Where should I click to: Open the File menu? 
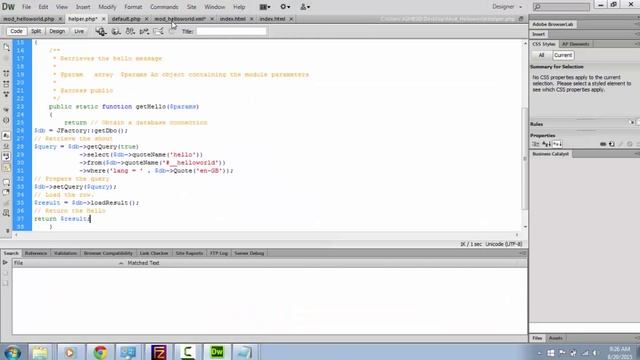pos(26,7)
